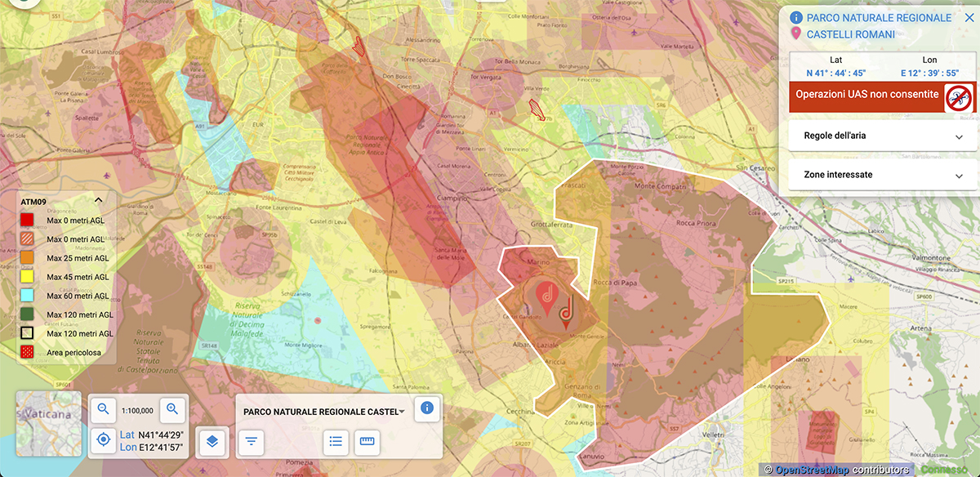Click the blue info button beside zone selector
Screen dimensions: 980x477
click(x=425, y=408)
